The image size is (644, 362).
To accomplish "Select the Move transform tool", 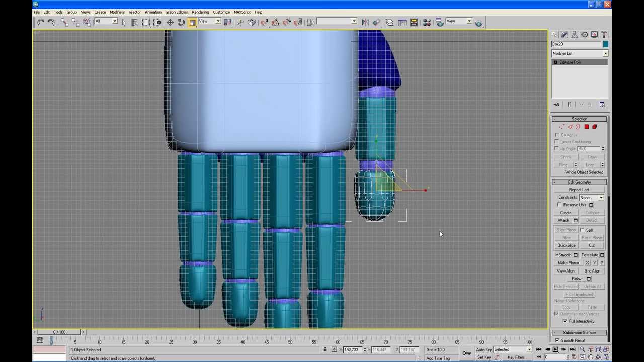I will click(170, 22).
